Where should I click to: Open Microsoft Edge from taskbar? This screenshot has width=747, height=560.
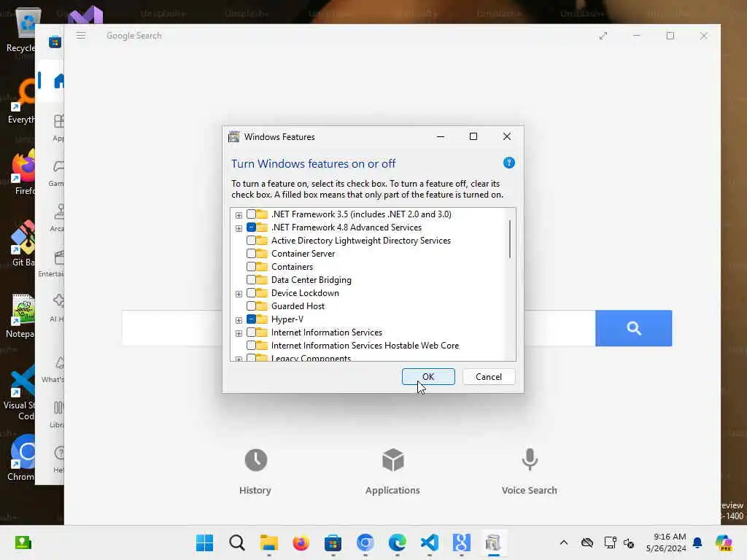click(398, 542)
